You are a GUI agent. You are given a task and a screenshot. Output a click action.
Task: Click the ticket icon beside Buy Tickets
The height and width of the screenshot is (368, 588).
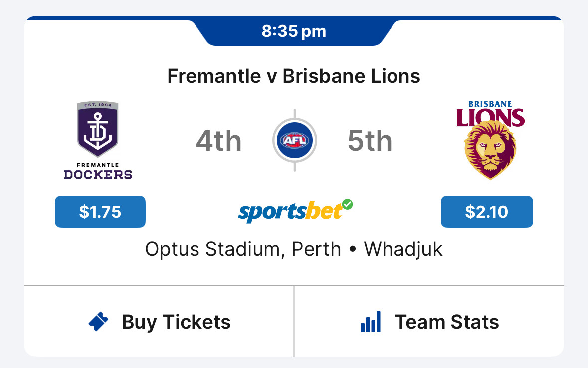(98, 322)
